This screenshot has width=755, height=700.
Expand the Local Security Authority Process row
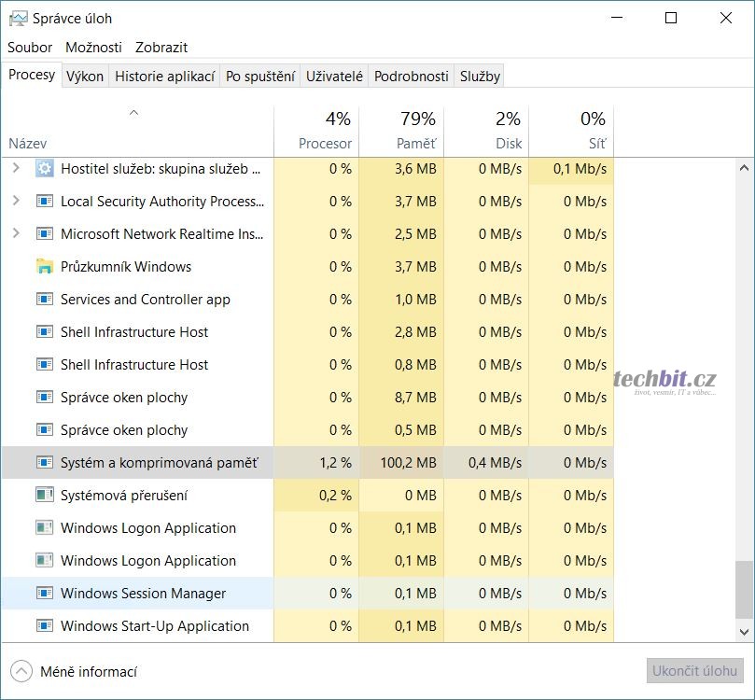[x=16, y=201]
